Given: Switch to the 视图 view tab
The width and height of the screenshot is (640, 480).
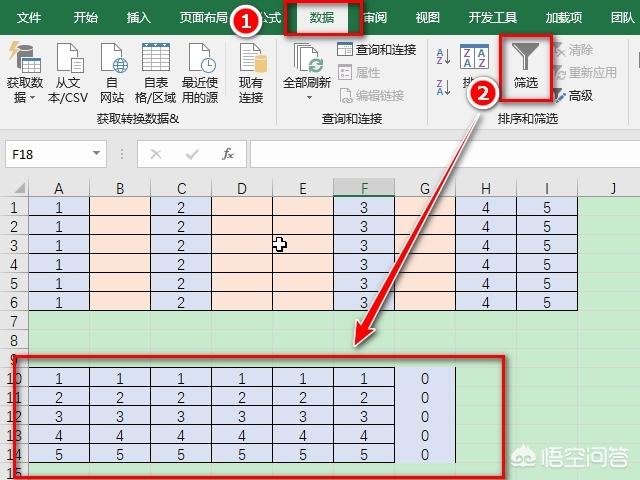Looking at the screenshot, I should [x=427, y=18].
